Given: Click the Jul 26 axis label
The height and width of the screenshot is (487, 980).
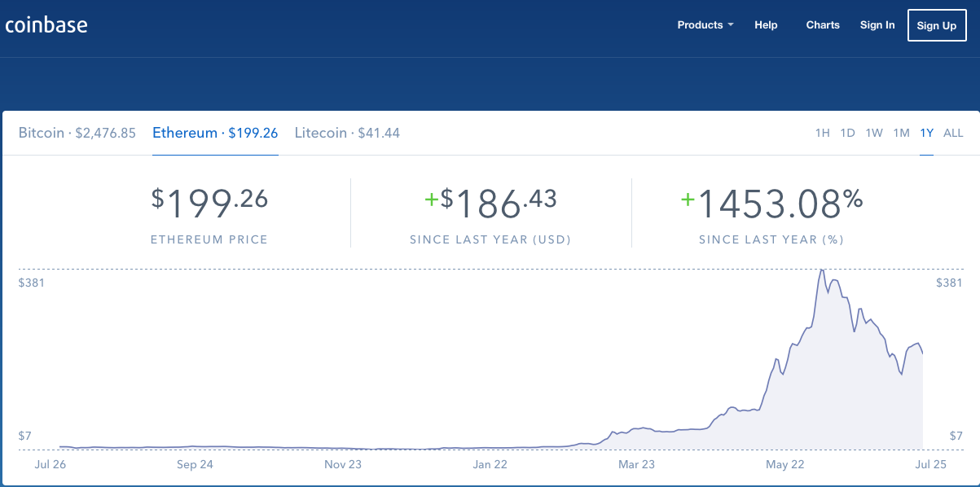Looking at the screenshot, I should [x=51, y=465].
